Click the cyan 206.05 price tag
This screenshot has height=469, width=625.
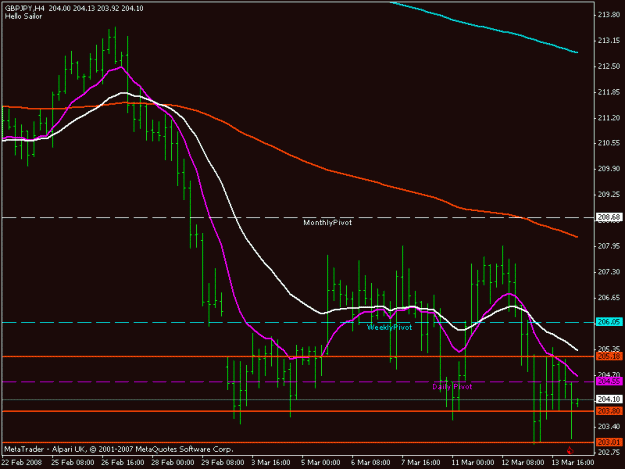(609, 322)
